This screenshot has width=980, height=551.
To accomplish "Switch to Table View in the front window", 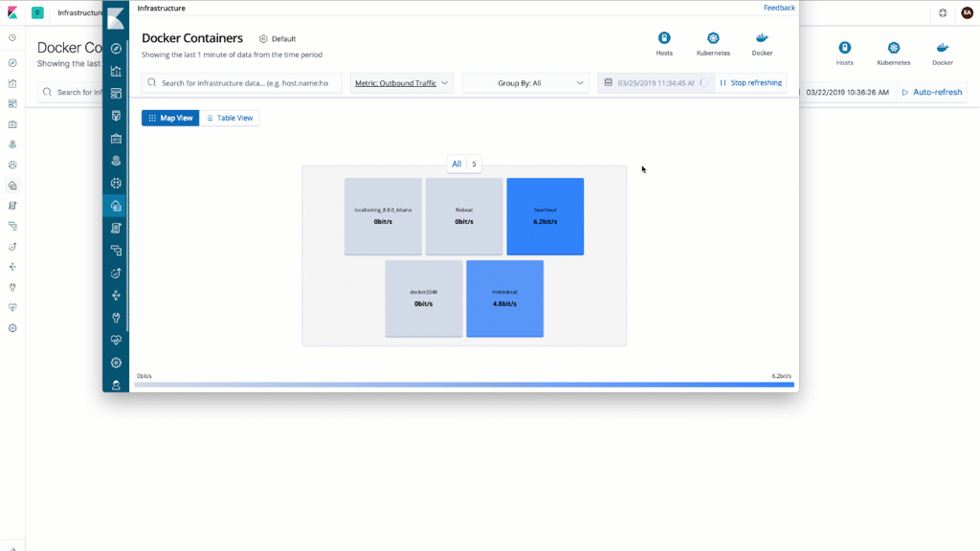I will [230, 118].
